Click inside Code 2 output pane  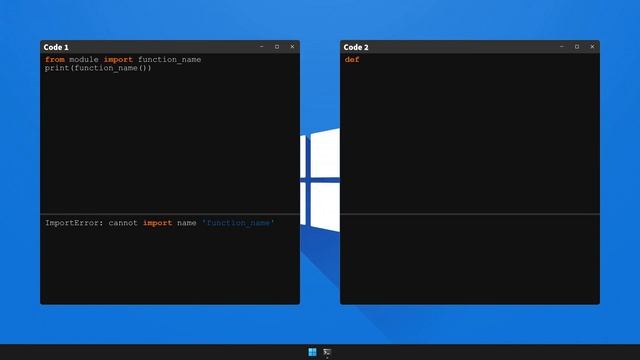pos(470,259)
